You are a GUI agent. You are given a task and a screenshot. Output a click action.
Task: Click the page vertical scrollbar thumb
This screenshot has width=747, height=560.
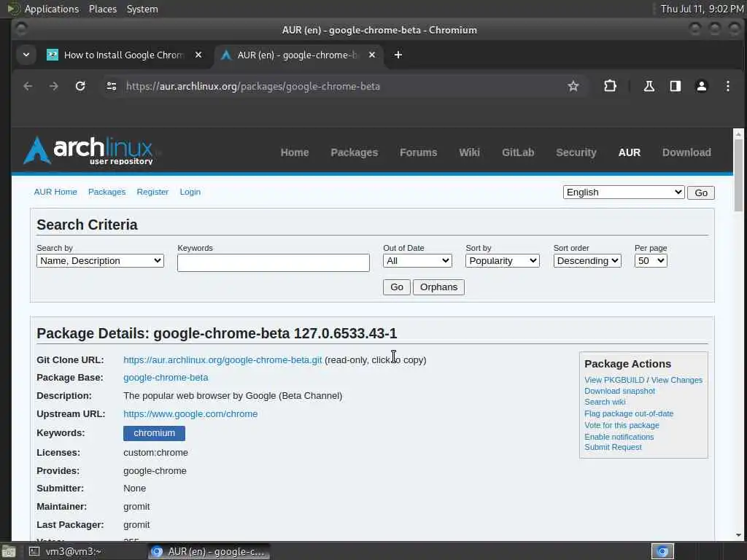(x=738, y=175)
